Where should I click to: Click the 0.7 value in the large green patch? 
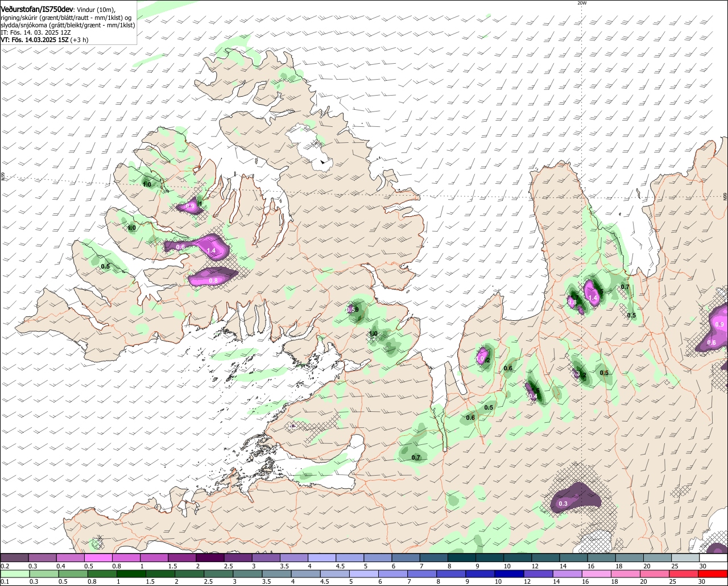(x=416, y=457)
